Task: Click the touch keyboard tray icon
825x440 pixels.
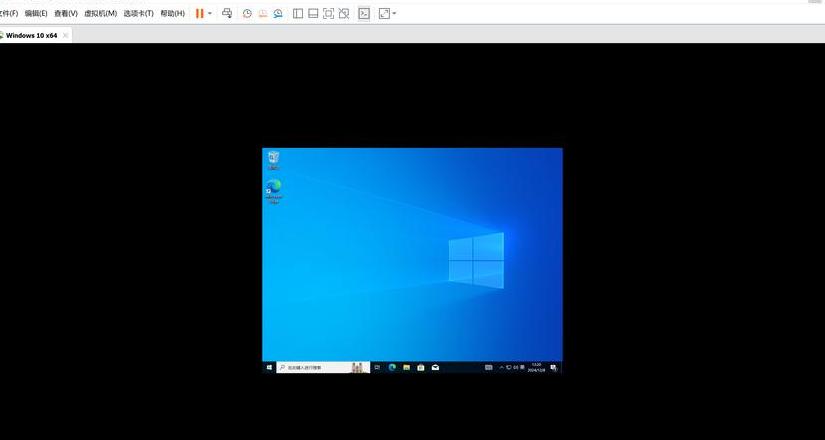Action: coord(489,367)
